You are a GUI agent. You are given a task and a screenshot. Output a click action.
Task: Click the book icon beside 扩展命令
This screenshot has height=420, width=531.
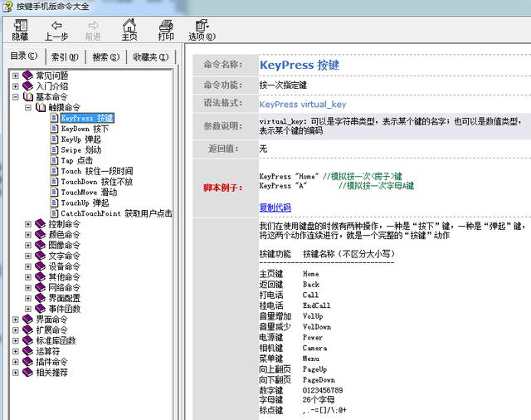(x=27, y=330)
